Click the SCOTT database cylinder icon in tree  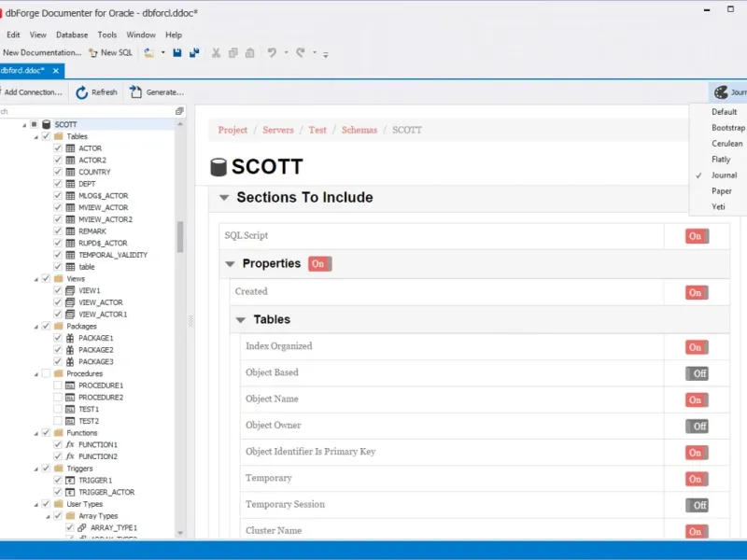(x=46, y=124)
